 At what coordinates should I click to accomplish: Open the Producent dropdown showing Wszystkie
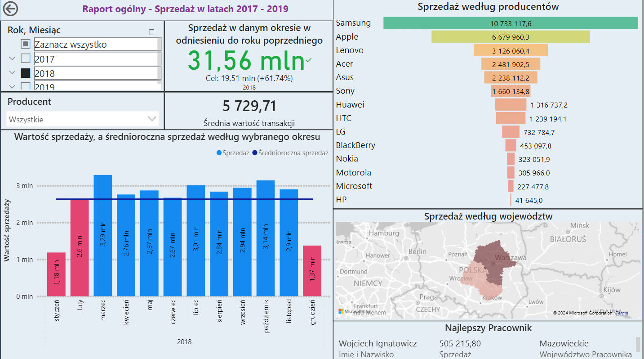(x=83, y=119)
